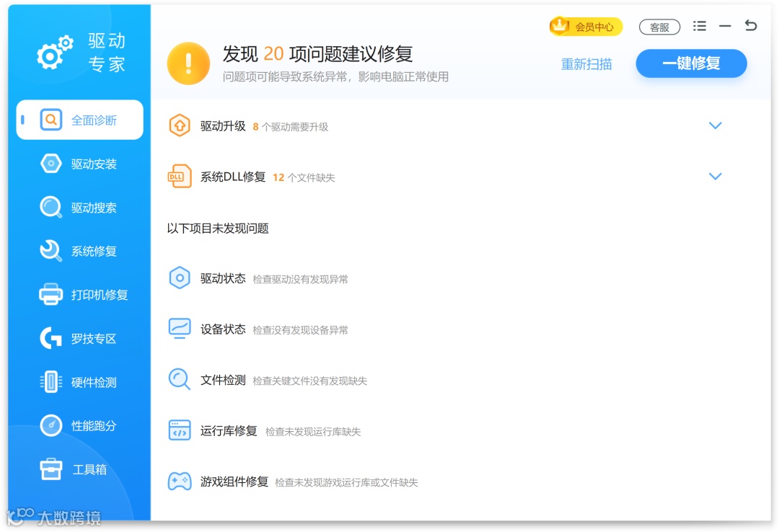Click the 文件检测 magnifier icon
779x532 pixels.
pyautogui.click(x=180, y=379)
